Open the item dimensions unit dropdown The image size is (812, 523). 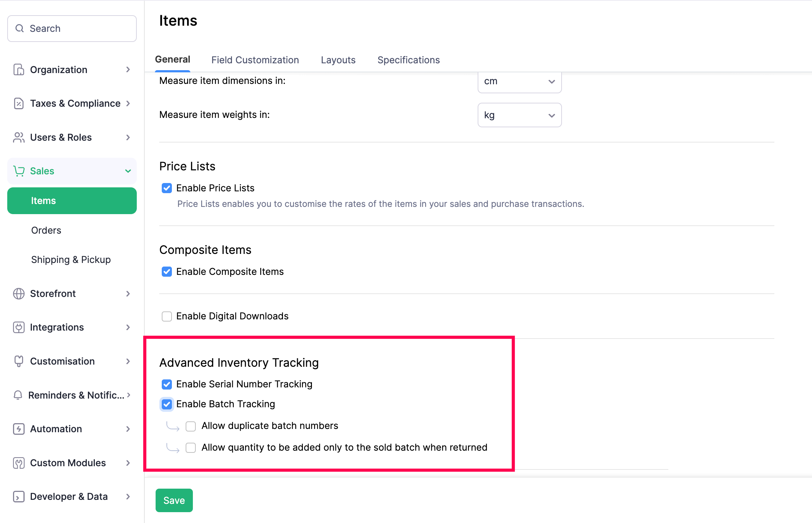pos(519,82)
